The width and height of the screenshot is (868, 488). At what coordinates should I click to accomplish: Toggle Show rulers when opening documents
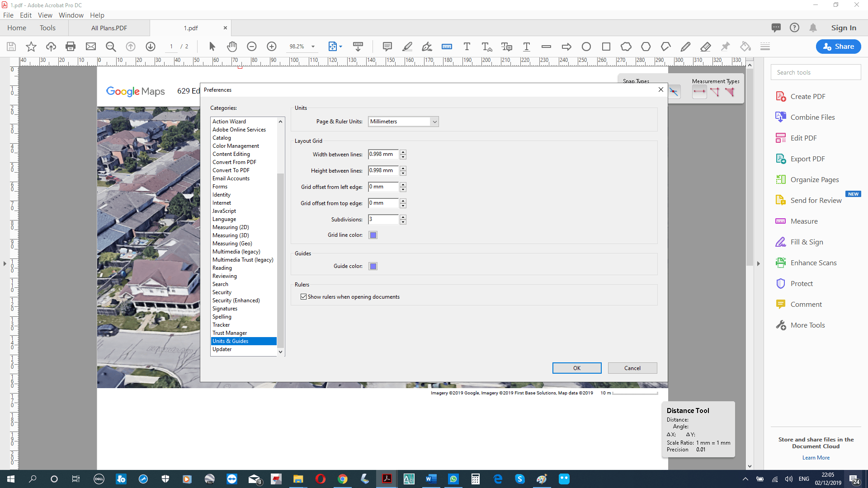point(303,297)
